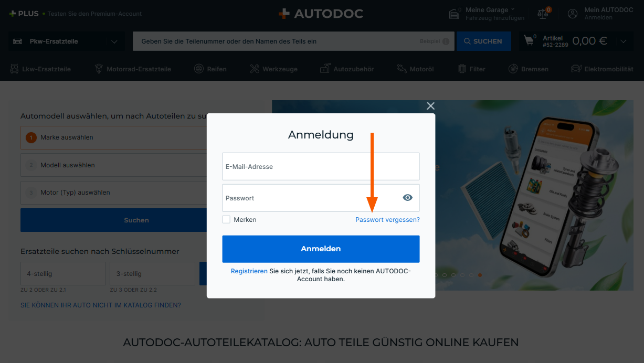Open the Reifen tire category
The image size is (644, 363).
[x=199, y=69]
